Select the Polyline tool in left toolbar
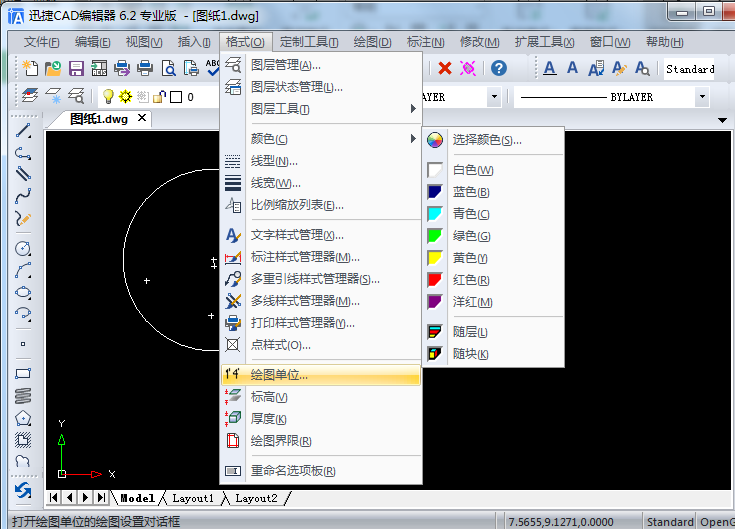Image resolution: width=735 pixels, height=529 pixels. [23, 153]
